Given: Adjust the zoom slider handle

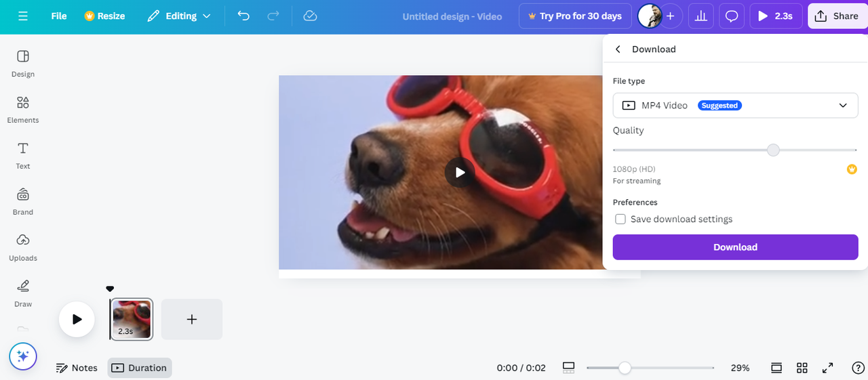Looking at the screenshot, I should tap(625, 368).
